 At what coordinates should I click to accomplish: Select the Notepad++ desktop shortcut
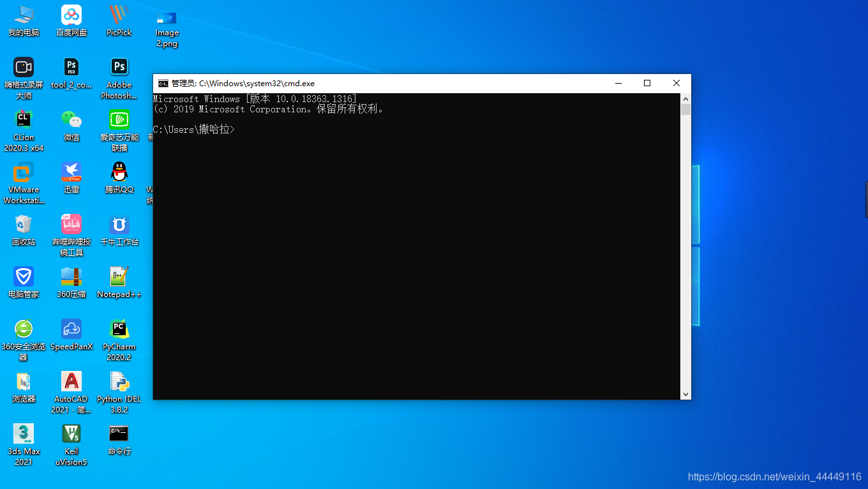coord(119,283)
